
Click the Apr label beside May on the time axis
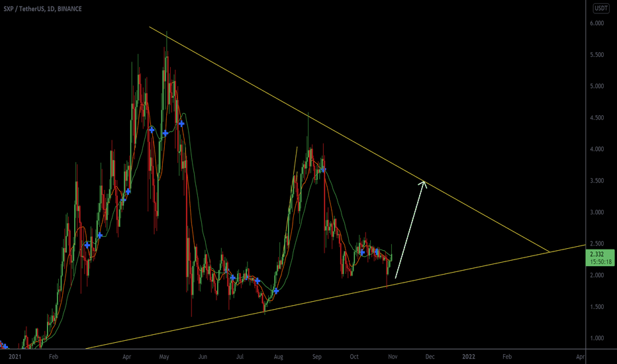coord(126,357)
